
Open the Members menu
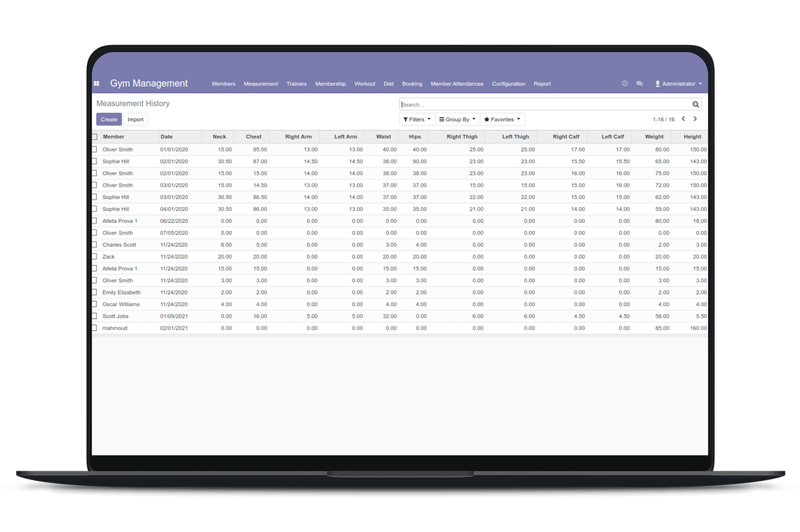[x=224, y=84]
